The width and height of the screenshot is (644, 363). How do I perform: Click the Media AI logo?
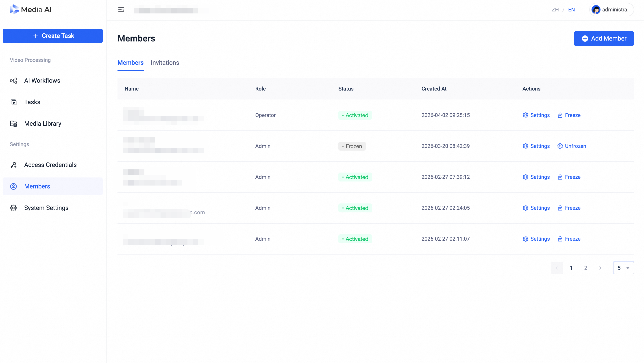pyautogui.click(x=30, y=9)
